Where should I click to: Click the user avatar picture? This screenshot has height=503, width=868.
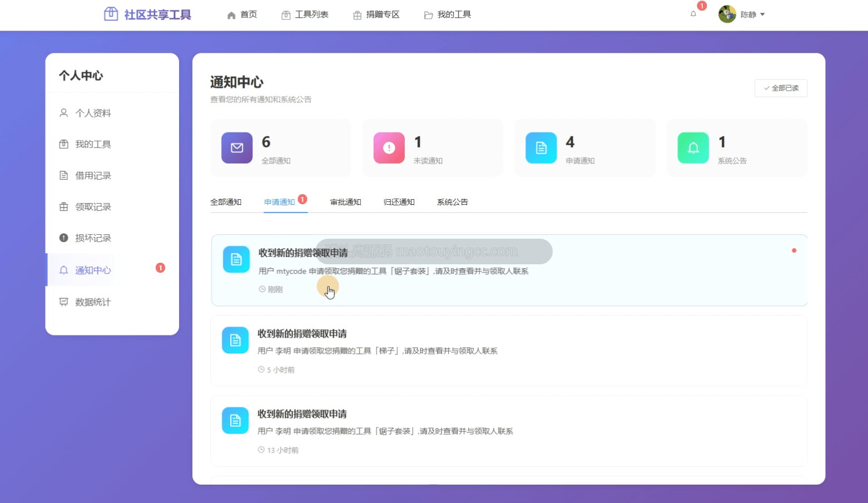tap(727, 14)
